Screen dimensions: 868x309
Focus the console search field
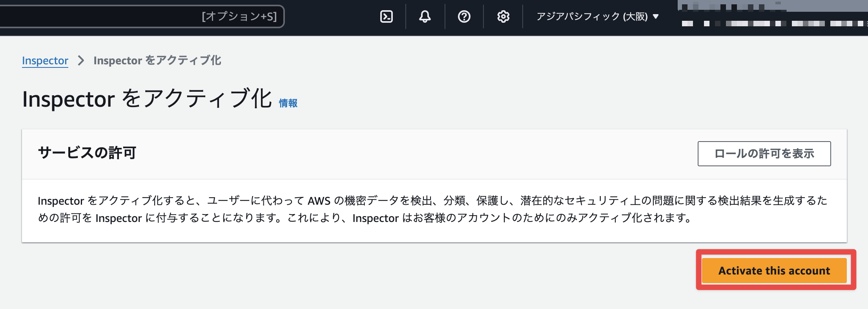(x=98, y=16)
